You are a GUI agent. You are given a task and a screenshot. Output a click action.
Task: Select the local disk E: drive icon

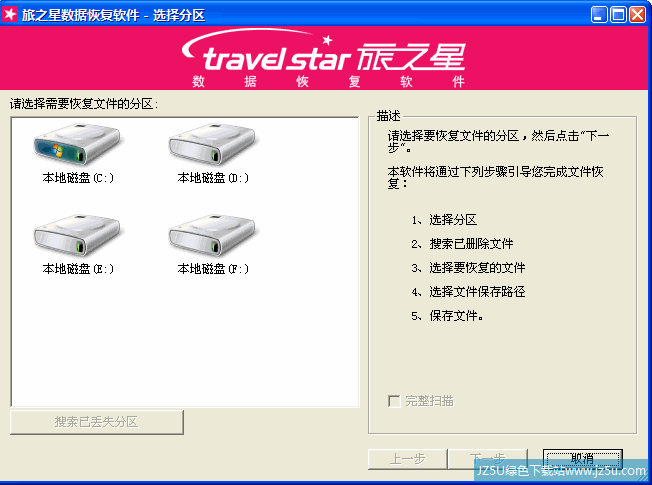click(x=77, y=235)
